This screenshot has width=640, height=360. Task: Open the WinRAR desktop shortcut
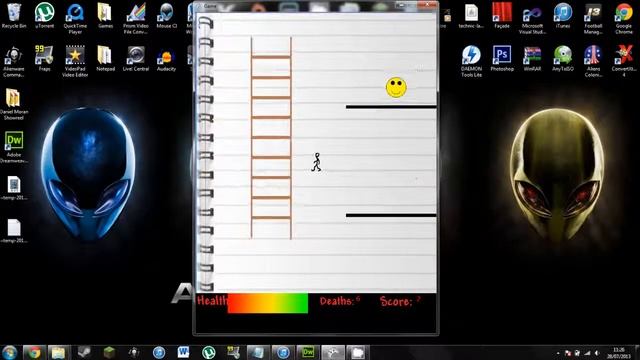532,58
